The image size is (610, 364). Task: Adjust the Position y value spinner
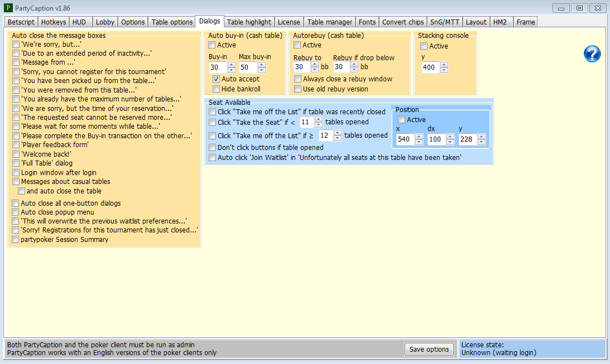[481, 139]
